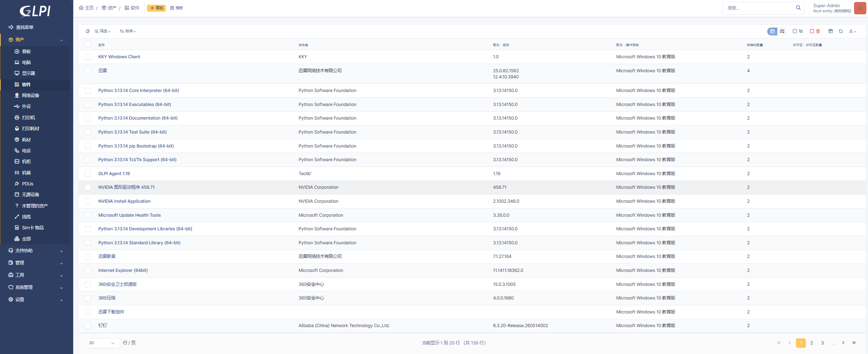Screen dimensions: 868x354
Task: Open the 排序 sort dropdown
Action: click(128, 31)
